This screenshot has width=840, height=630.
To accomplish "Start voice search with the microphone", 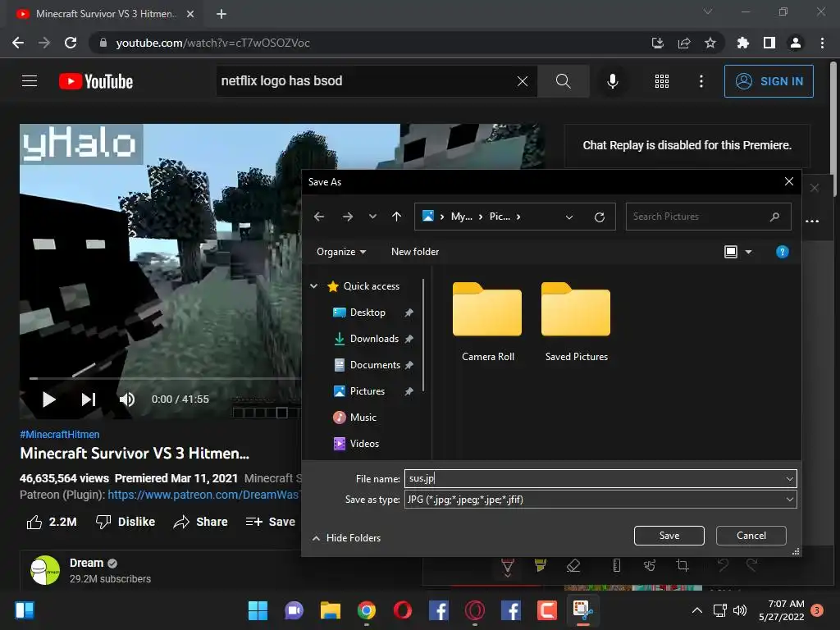I will click(612, 81).
